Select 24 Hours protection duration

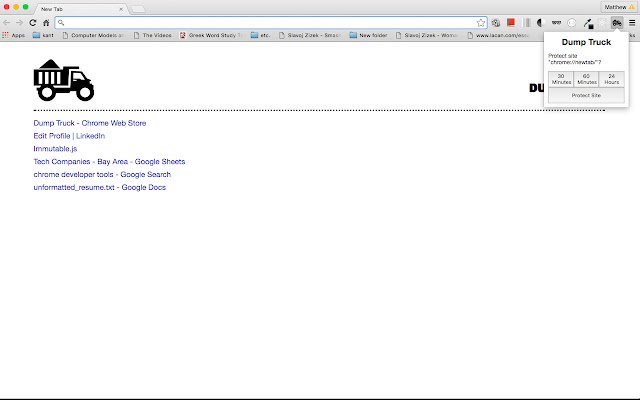tap(611, 79)
